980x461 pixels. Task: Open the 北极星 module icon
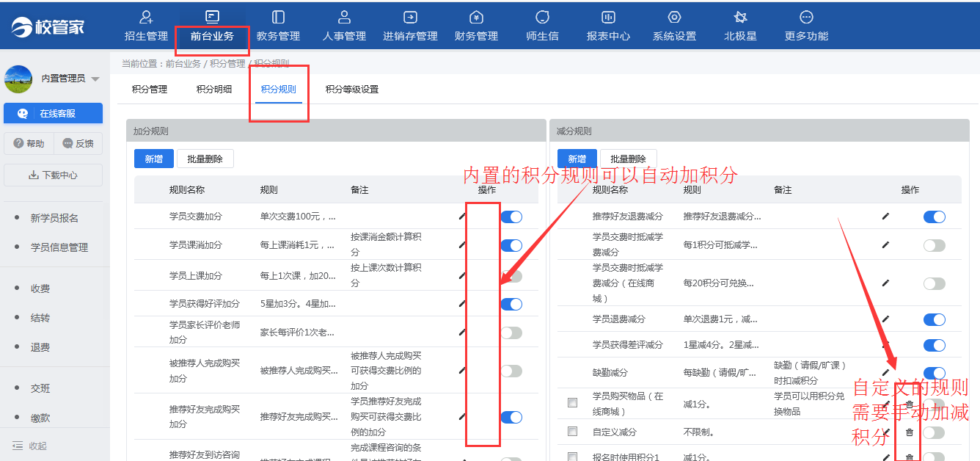(x=740, y=17)
